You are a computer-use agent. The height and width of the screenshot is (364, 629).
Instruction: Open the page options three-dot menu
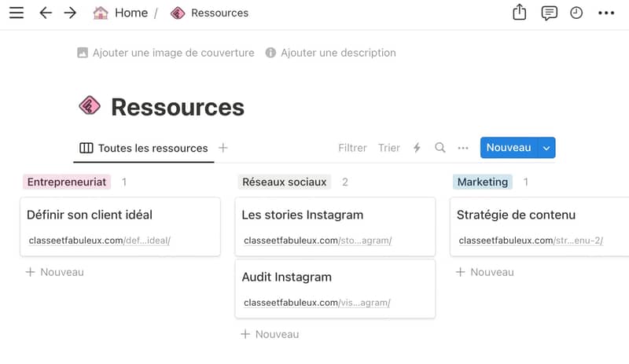pos(606,13)
